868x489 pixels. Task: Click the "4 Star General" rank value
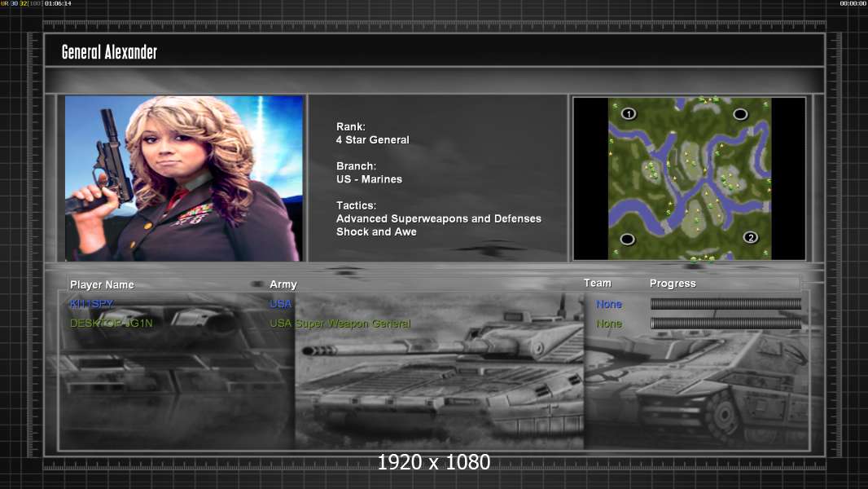click(373, 140)
